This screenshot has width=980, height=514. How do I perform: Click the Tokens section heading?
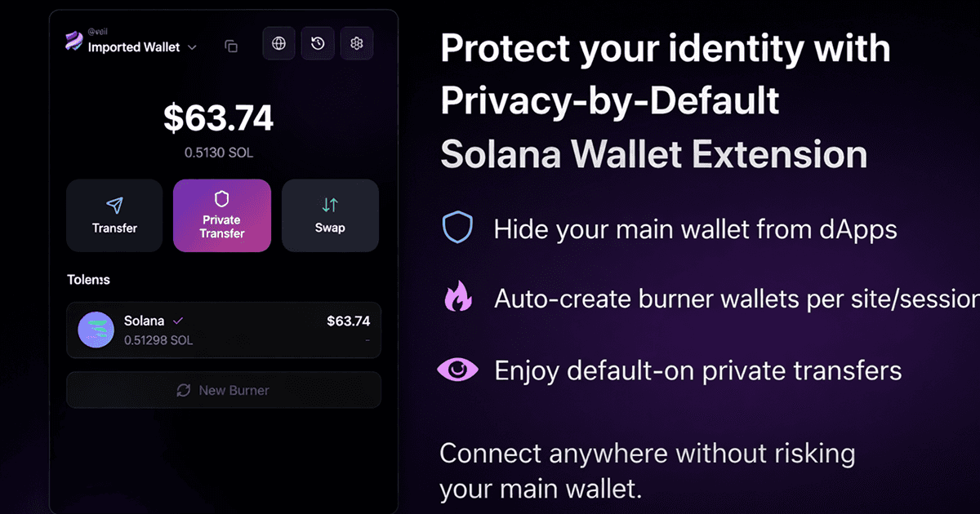click(88, 280)
